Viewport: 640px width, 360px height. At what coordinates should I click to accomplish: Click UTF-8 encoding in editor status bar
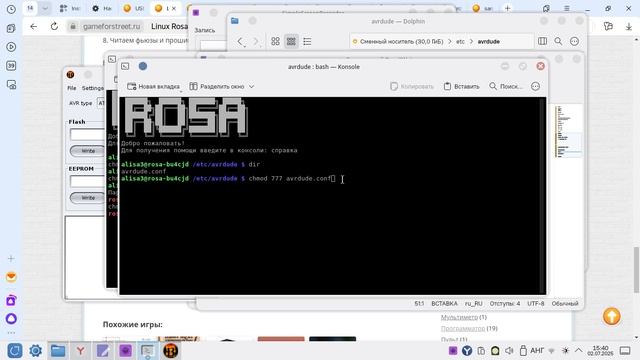tap(536, 304)
